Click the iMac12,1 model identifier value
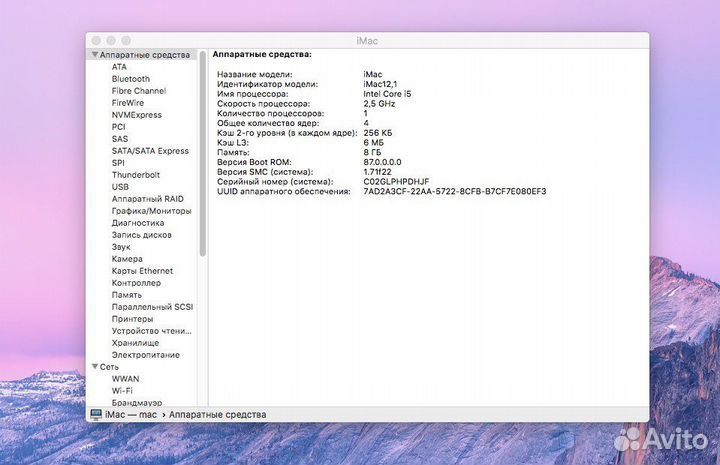This screenshot has width=720, height=465. coord(380,84)
